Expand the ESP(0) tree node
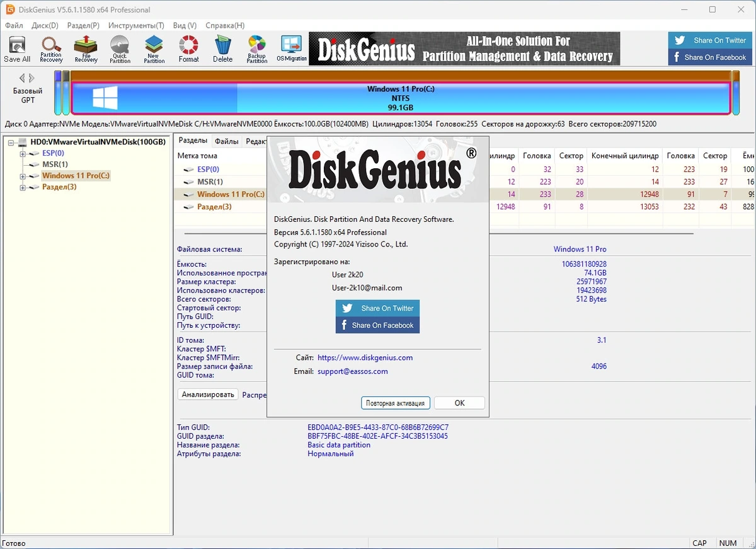 tap(23, 154)
